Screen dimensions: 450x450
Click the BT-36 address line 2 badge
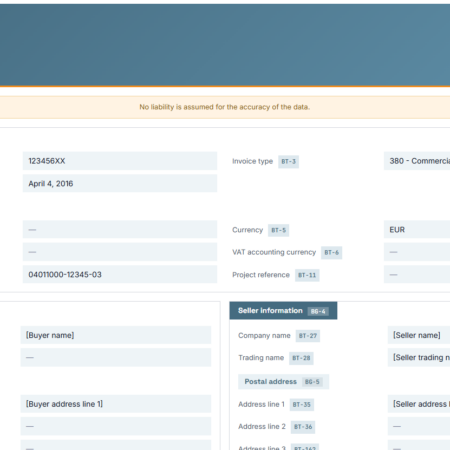tap(303, 427)
